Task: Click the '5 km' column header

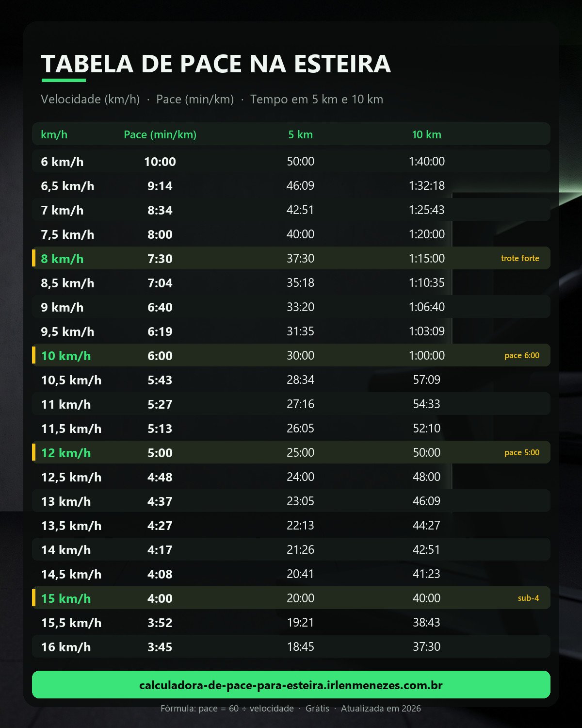Action: (x=300, y=134)
